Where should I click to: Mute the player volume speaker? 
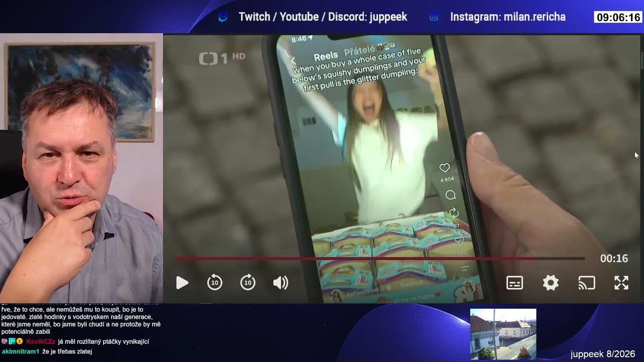pyautogui.click(x=280, y=283)
